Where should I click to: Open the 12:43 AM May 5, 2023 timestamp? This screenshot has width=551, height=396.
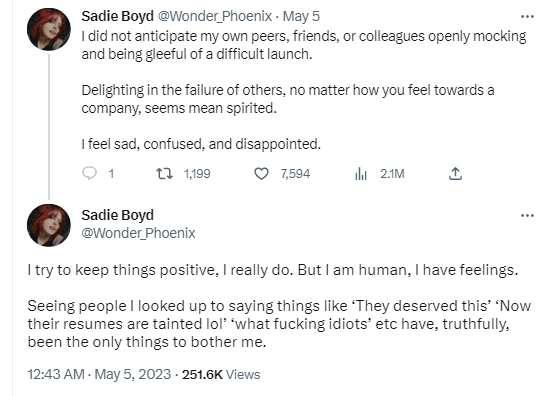pyautogui.click(x=99, y=374)
